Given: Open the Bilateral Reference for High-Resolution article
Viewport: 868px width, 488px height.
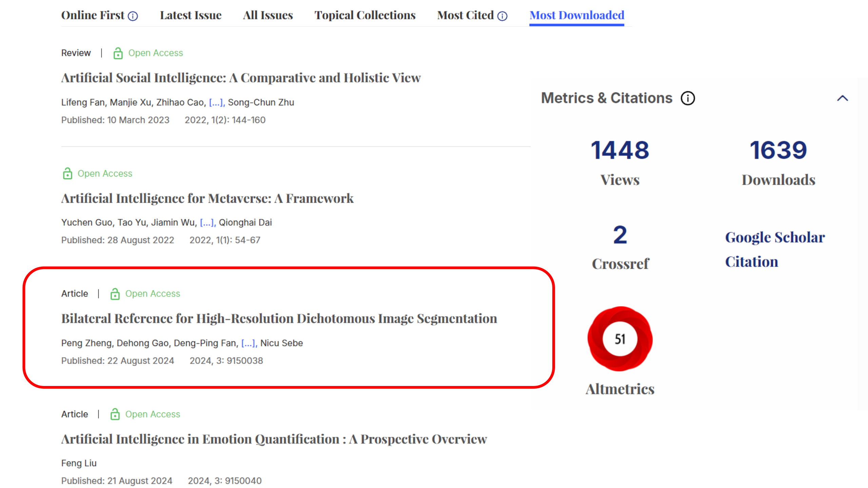Looking at the screenshot, I should [279, 319].
